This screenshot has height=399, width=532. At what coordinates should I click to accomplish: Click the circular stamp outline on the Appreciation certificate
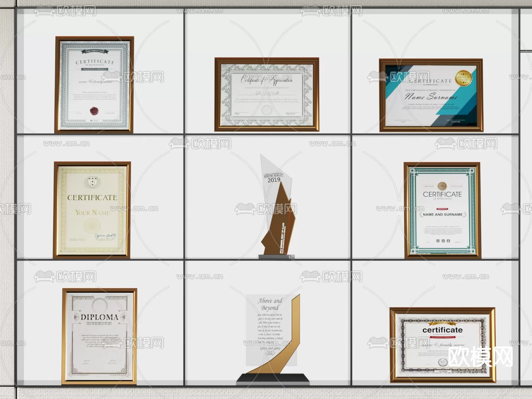pos(267,110)
